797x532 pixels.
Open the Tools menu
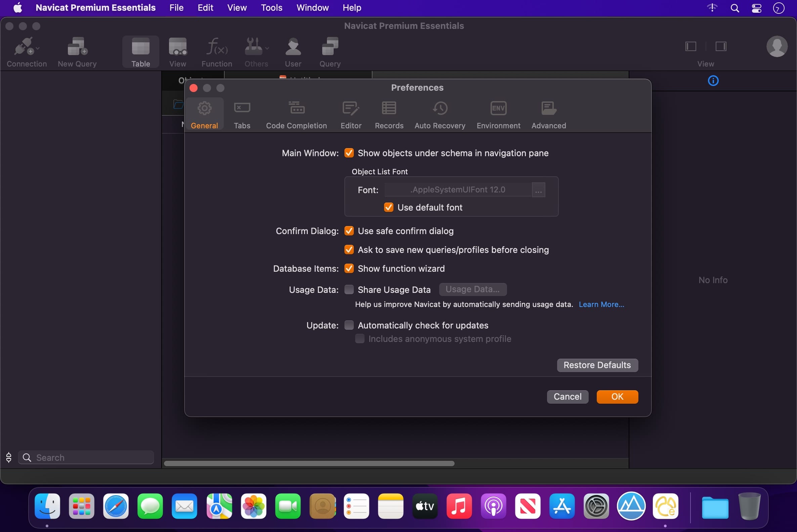271,7
